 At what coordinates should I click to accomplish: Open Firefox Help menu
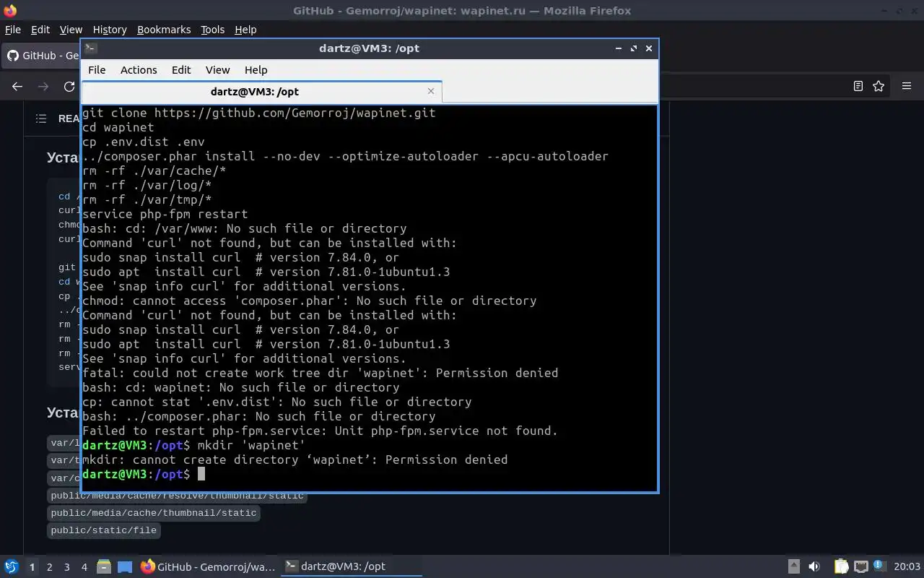point(245,30)
